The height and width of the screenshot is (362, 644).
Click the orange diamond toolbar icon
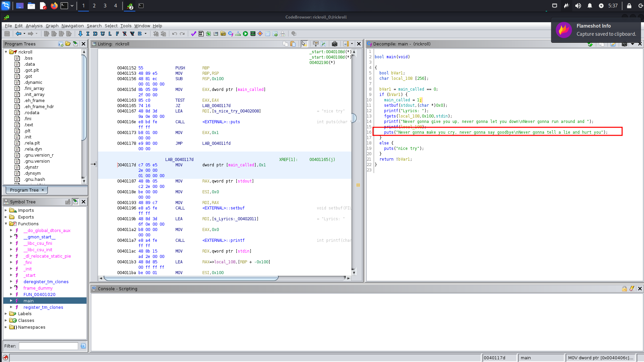(x=260, y=34)
